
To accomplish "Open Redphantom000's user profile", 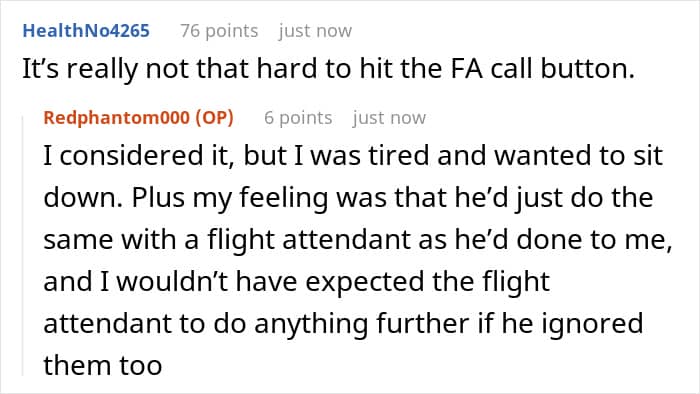I will 117,118.
